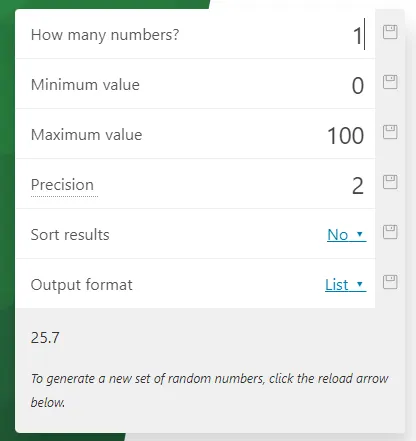
Task: Click the Maximum value label text
Action: click(86, 135)
